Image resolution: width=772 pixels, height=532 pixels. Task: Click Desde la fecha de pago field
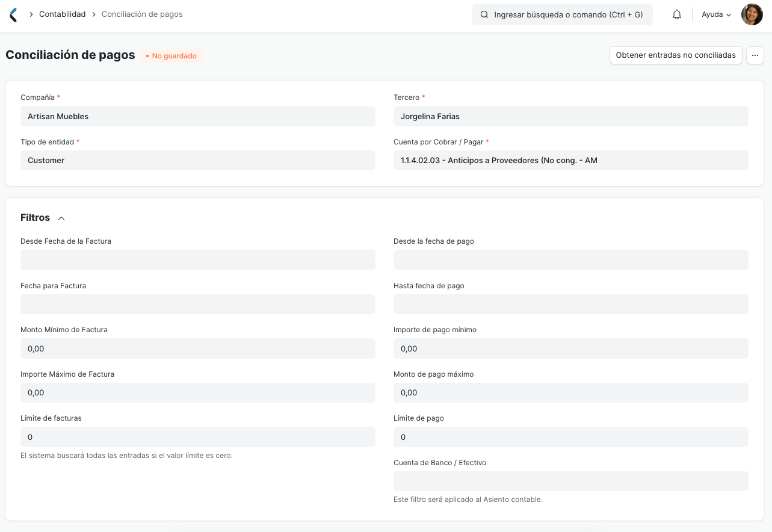coord(571,260)
